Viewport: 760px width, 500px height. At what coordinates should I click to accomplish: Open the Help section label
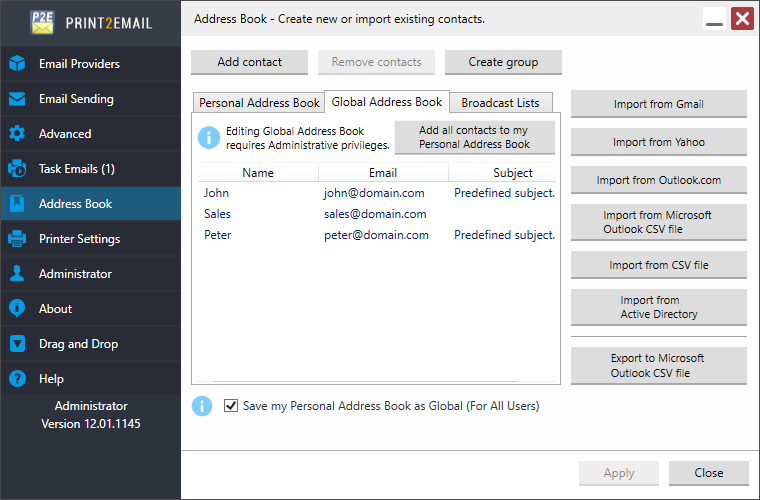(x=51, y=378)
